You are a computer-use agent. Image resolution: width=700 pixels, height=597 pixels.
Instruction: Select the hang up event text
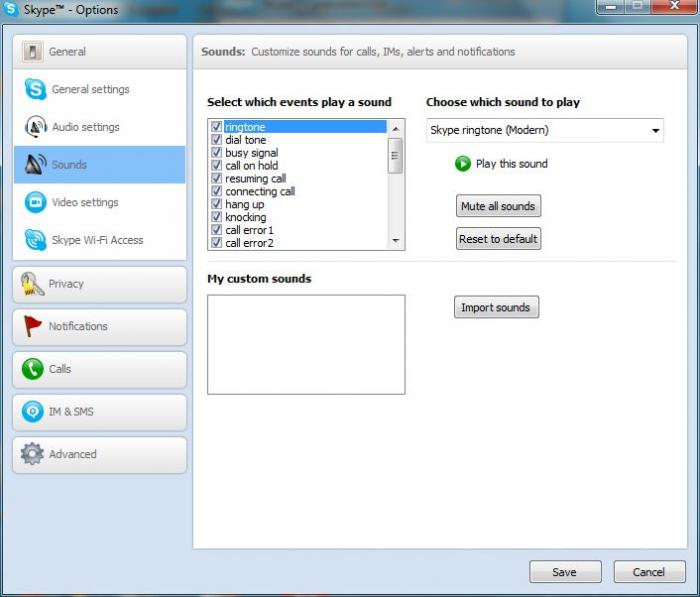[x=245, y=204]
